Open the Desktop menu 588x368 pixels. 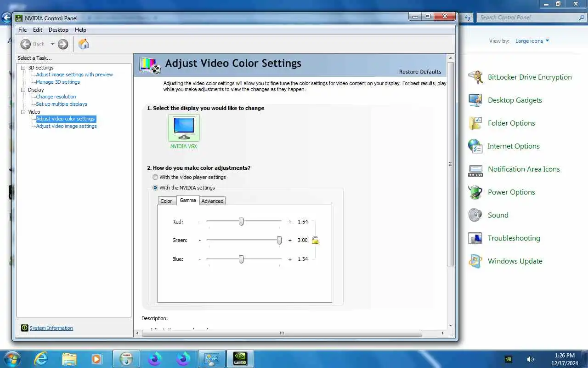58,30
